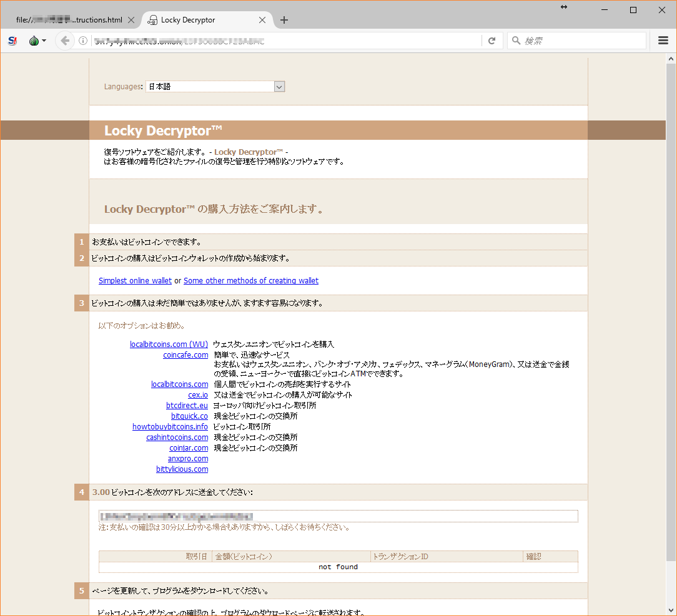Open the coincafe.com link
This screenshot has width=677, height=616.
coord(185,354)
